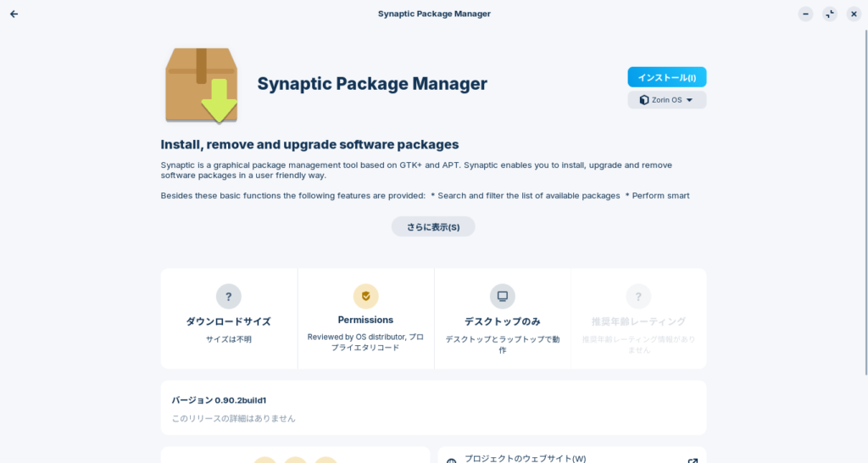Open the デスクトップのみ info card
This screenshot has width=868, height=463.
(503, 319)
